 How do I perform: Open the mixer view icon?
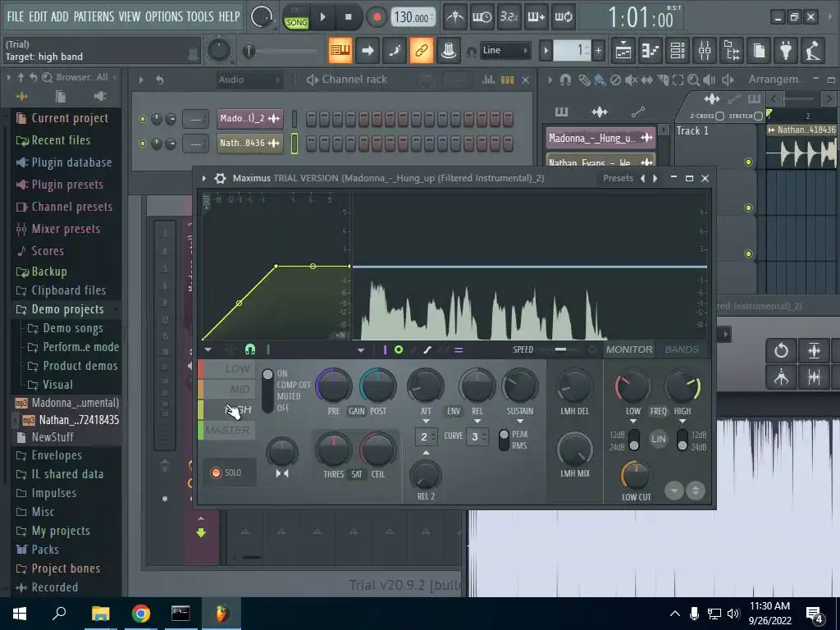click(705, 50)
